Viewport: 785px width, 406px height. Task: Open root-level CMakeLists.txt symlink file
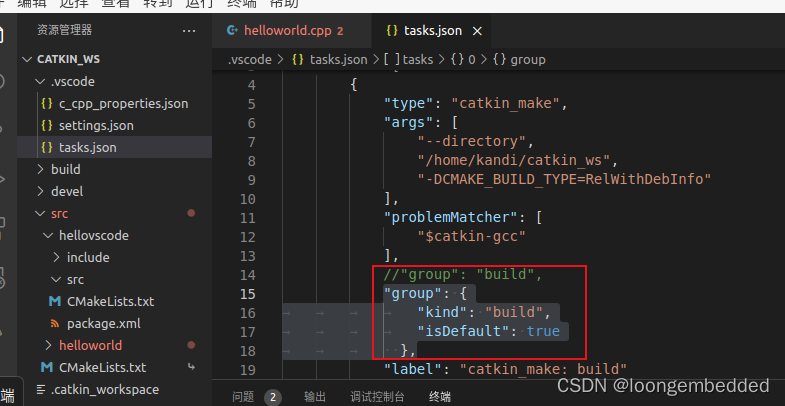pyautogui.click(x=114, y=367)
